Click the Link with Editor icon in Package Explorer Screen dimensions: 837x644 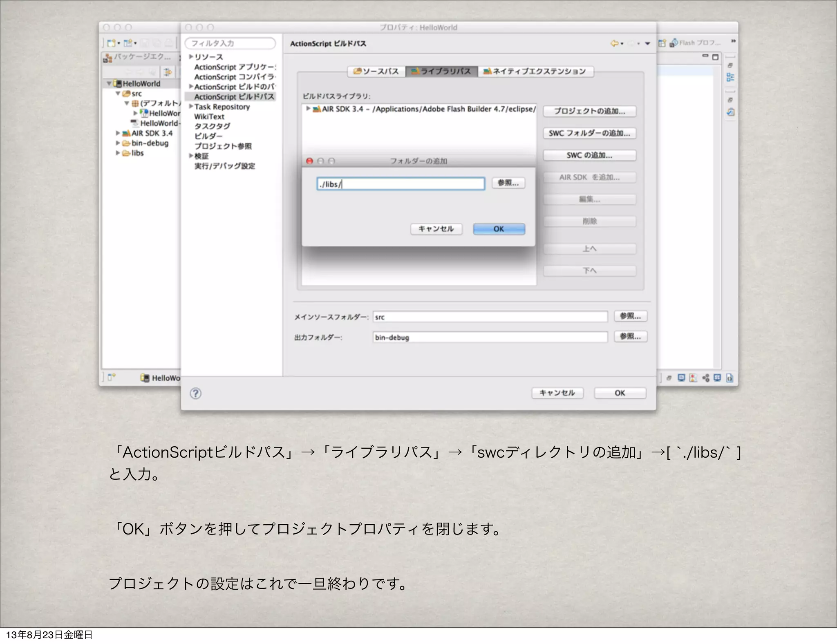(x=168, y=72)
